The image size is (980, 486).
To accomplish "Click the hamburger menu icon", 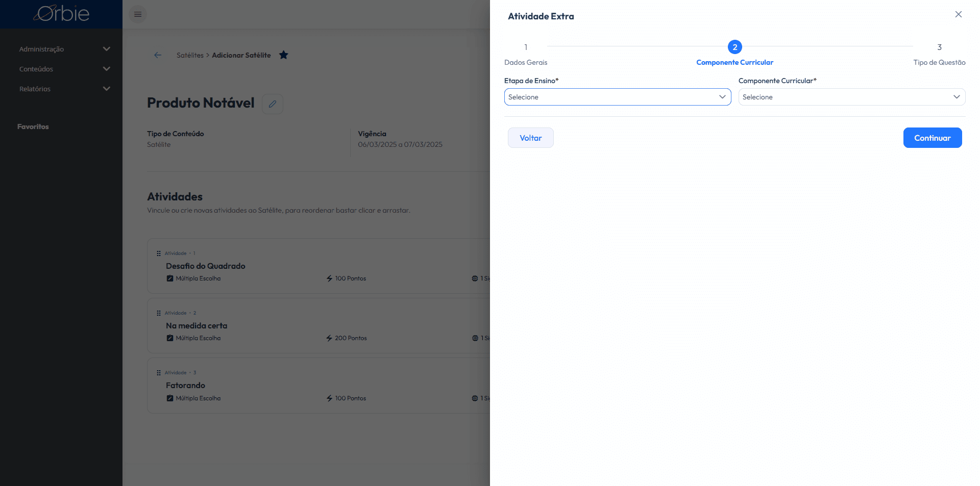I will pyautogui.click(x=138, y=14).
